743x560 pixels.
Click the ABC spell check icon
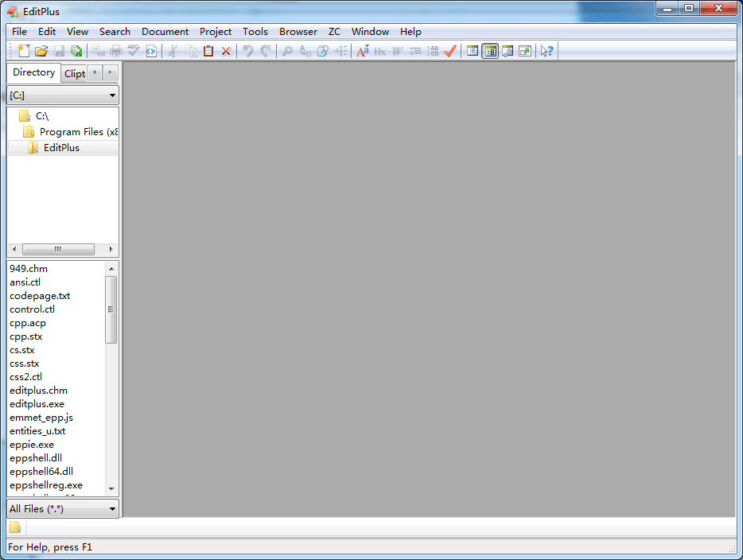point(134,51)
